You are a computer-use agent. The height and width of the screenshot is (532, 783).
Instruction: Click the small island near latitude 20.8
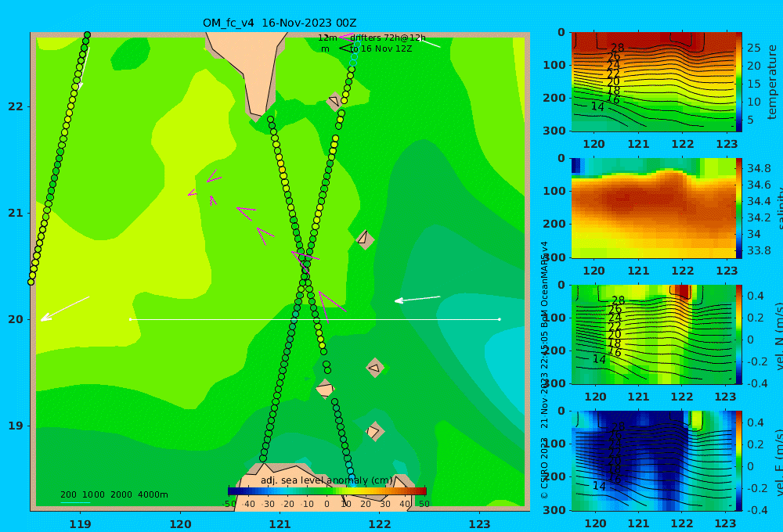(365, 239)
